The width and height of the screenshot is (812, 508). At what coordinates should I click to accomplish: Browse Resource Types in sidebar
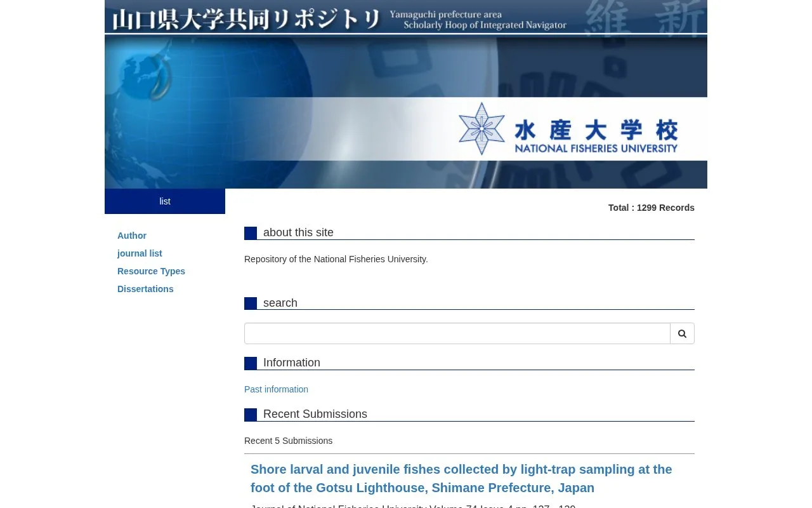coord(151,271)
